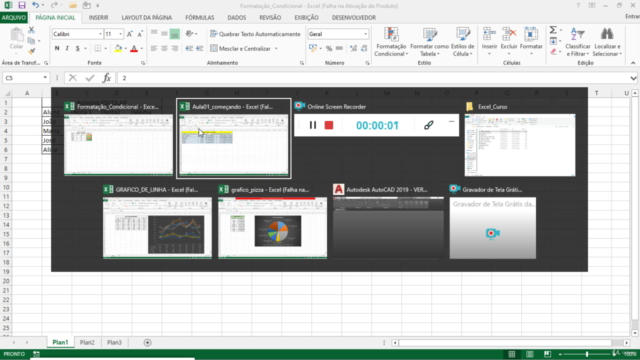Switch to the Plan2 sheet tab
640x360 pixels.
tap(87, 342)
